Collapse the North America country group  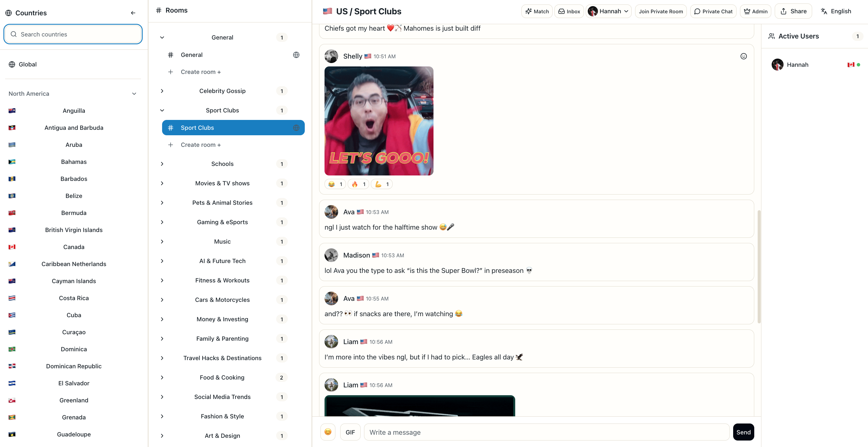[134, 93]
